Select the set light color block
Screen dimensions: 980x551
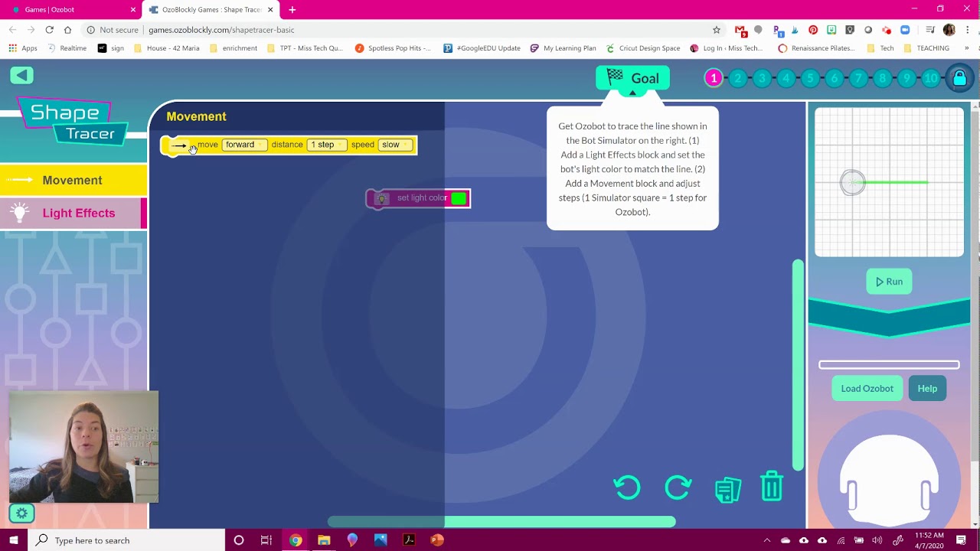pyautogui.click(x=418, y=198)
